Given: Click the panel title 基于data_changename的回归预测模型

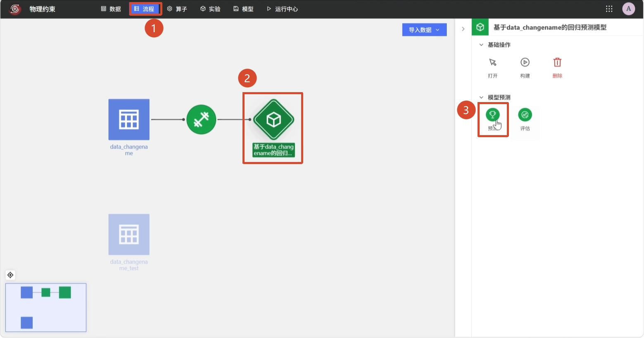Looking at the screenshot, I should click(x=550, y=27).
